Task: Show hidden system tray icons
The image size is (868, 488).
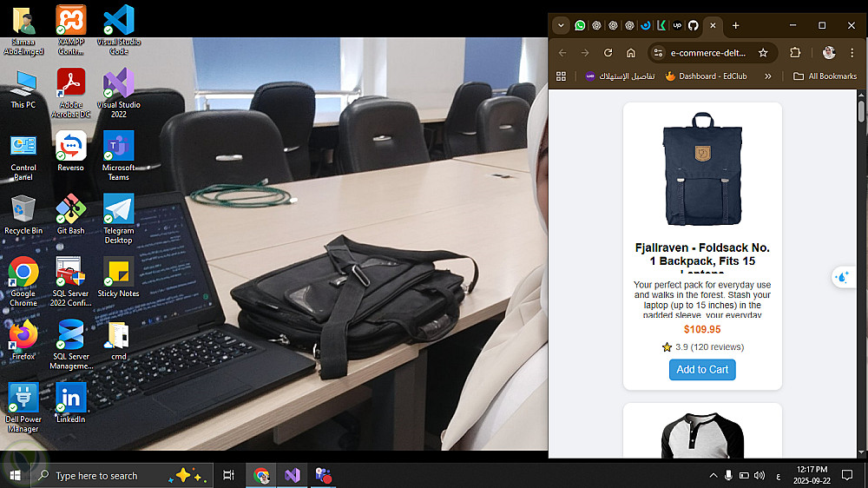Action: click(x=713, y=475)
